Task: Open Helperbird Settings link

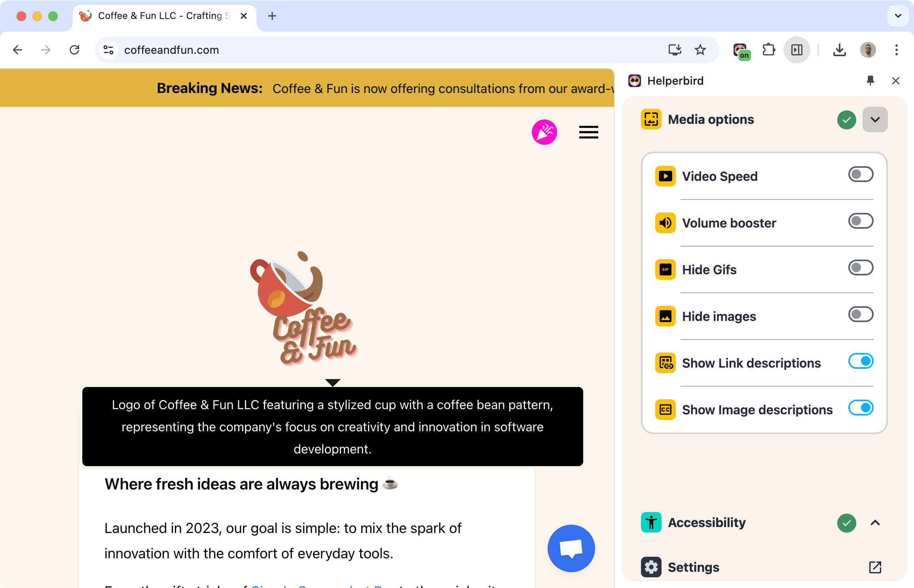Action: tap(694, 567)
